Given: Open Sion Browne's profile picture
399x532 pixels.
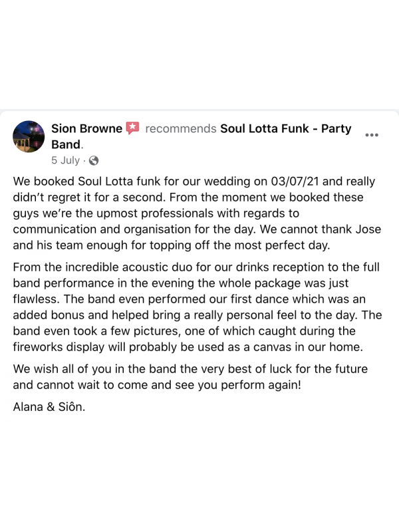Looking at the screenshot, I should click(x=29, y=136).
